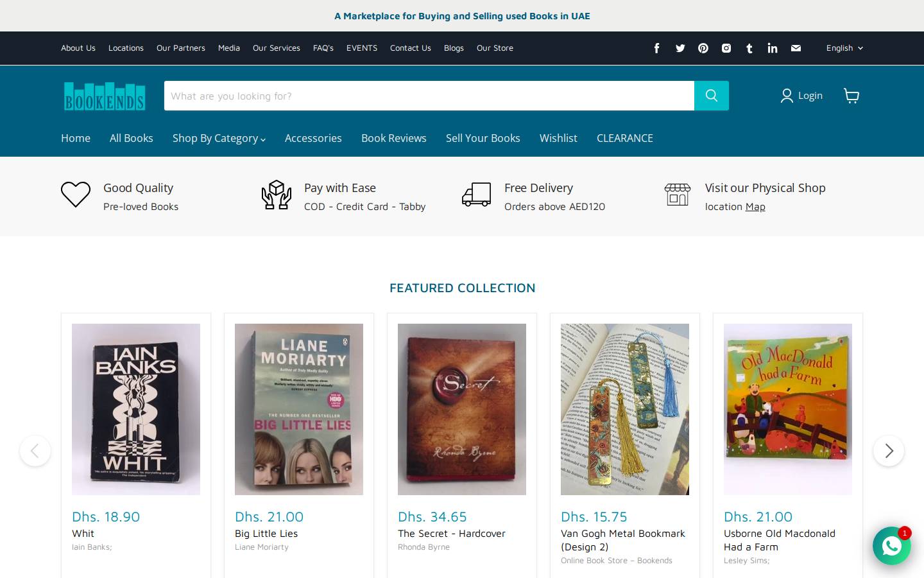Click the 'Rhonda Byrne' author text

[x=424, y=547]
